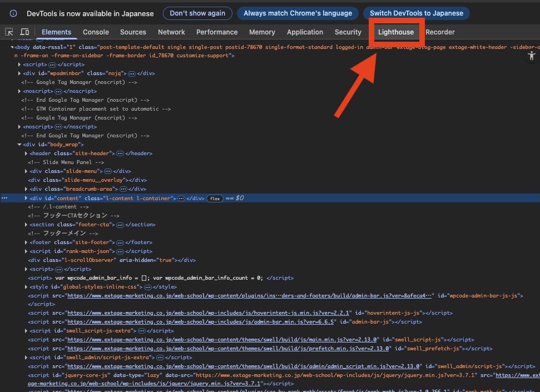Click the Don't show again button

point(197,13)
